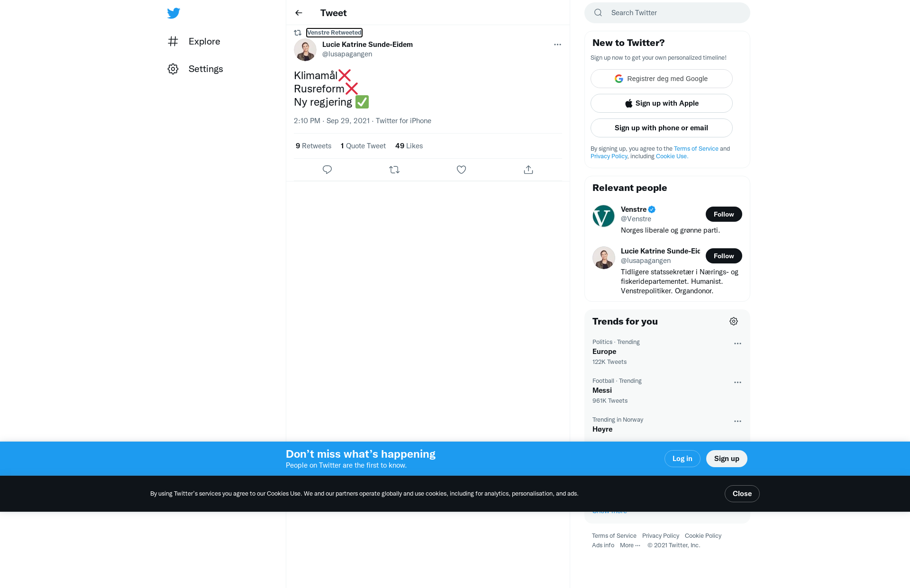Click the reply speech bubble icon
The height and width of the screenshot is (588, 910).
327,170
